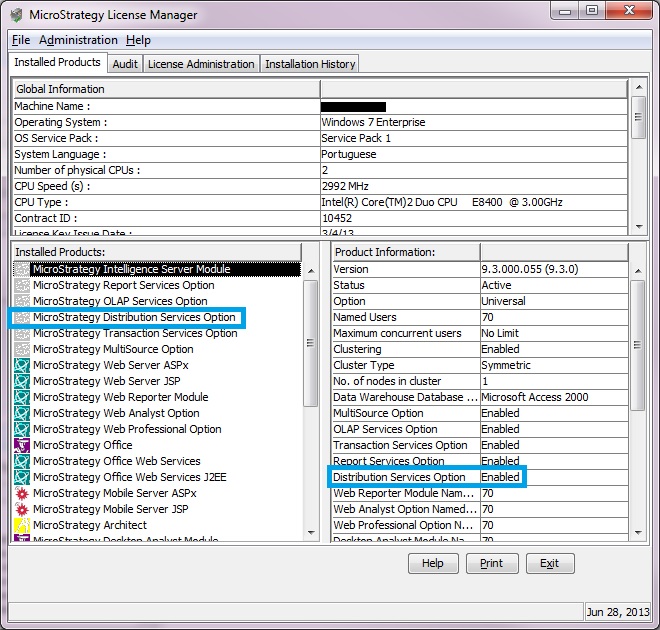Click the Office Web Services J2EE icon
The image size is (660, 630).
pyautogui.click(x=22, y=477)
